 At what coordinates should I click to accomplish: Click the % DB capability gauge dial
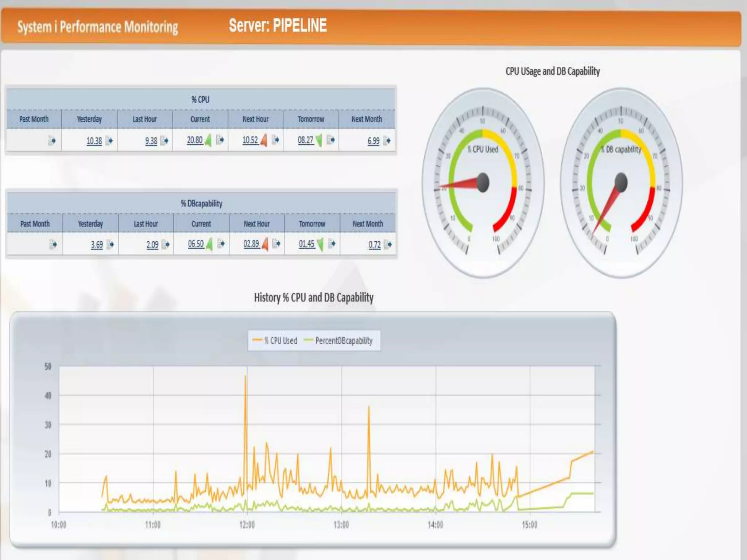tap(621, 182)
